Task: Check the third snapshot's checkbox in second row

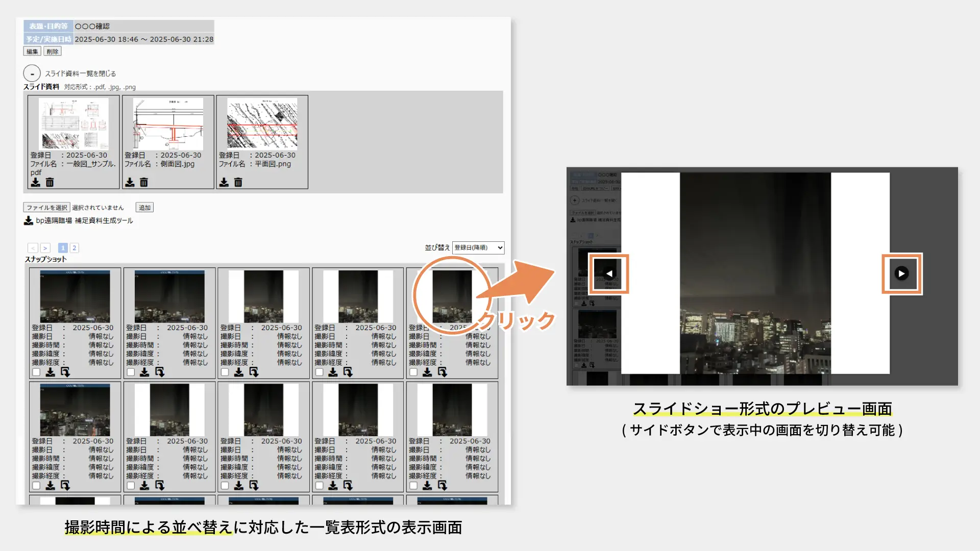Action: click(225, 486)
